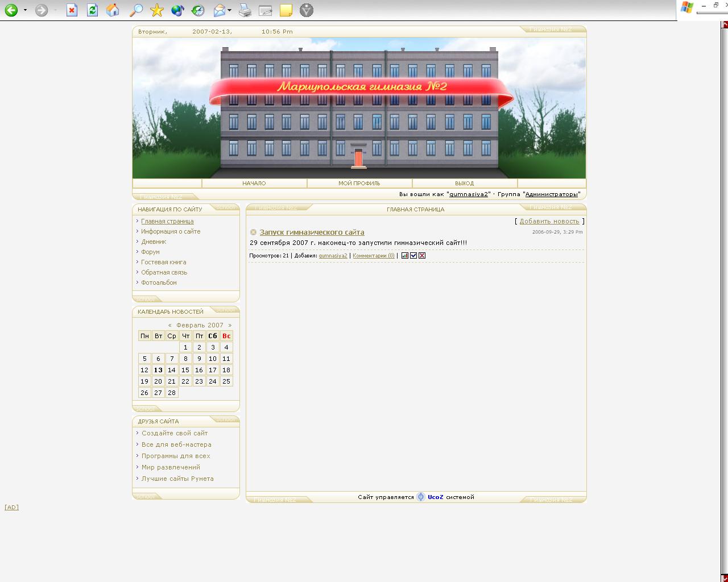Viewport: 728px width, 582px height.
Task: Open the Мир развлечений link
Action: pos(171,468)
